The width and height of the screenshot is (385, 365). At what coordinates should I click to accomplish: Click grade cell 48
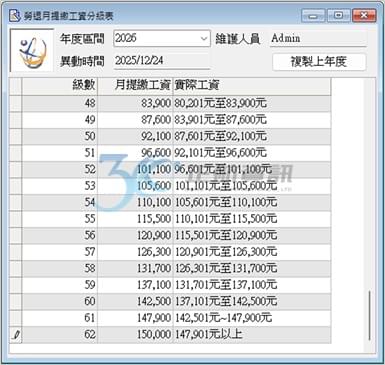[x=60, y=103]
